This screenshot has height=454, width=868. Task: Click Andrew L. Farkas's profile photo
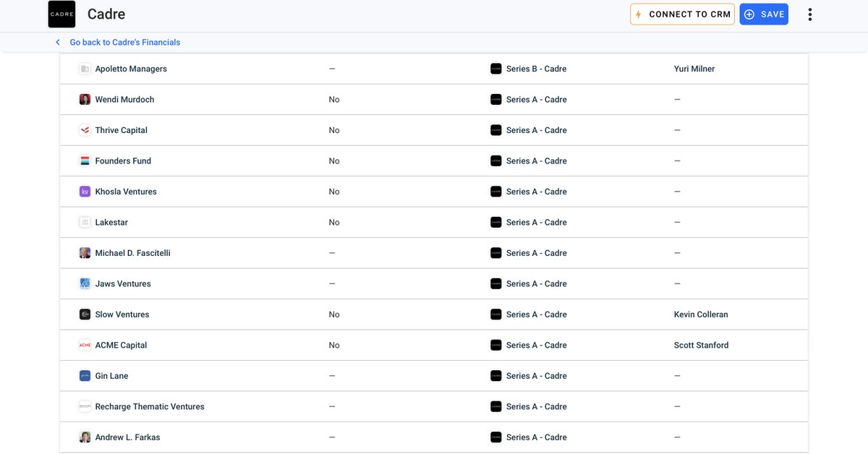click(x=85, y=437)
